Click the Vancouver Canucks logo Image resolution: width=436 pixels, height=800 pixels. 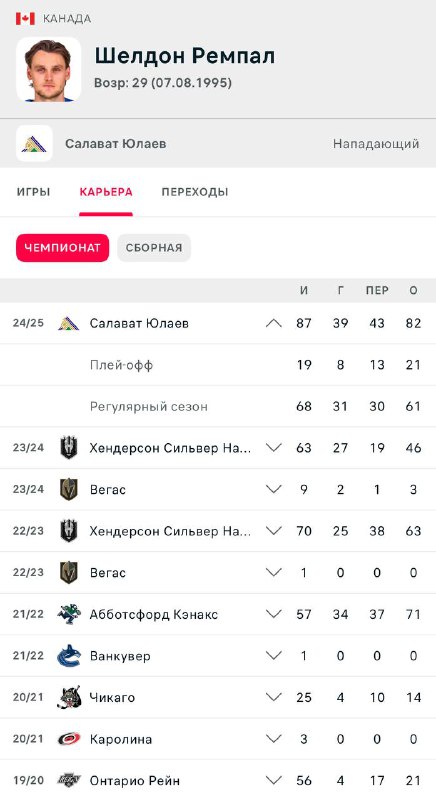pos(68,656)
